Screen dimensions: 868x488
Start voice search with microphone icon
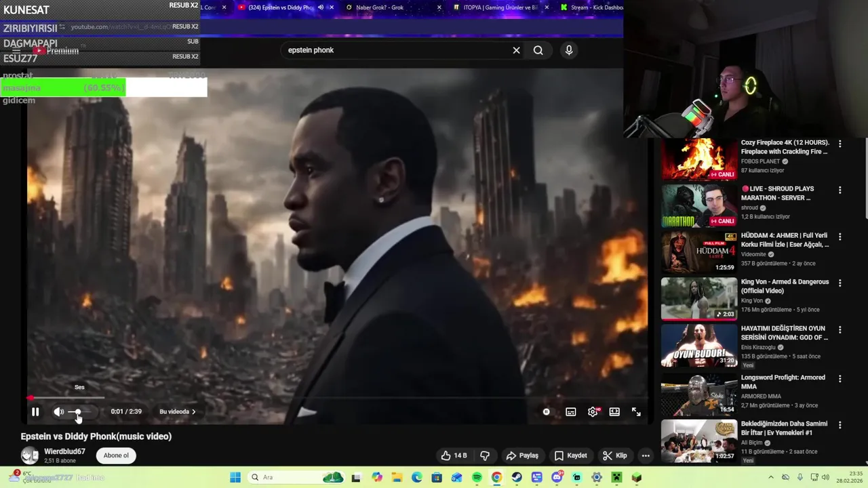click(x=569, y=50)
